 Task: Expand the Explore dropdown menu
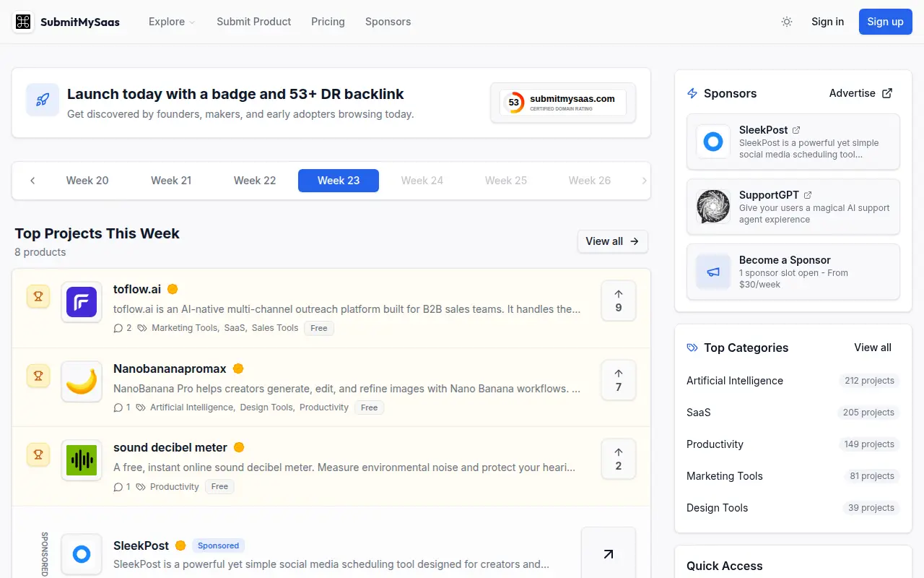[172, 22]
